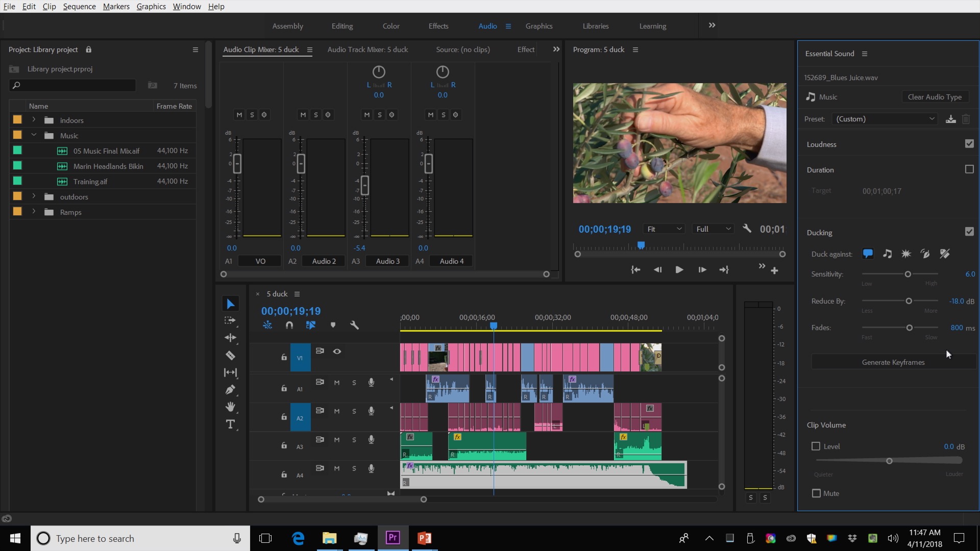Click the playhead position timecode field
Image resolution: width=980 pixels, height=551 pixels.
pos(291,310)
